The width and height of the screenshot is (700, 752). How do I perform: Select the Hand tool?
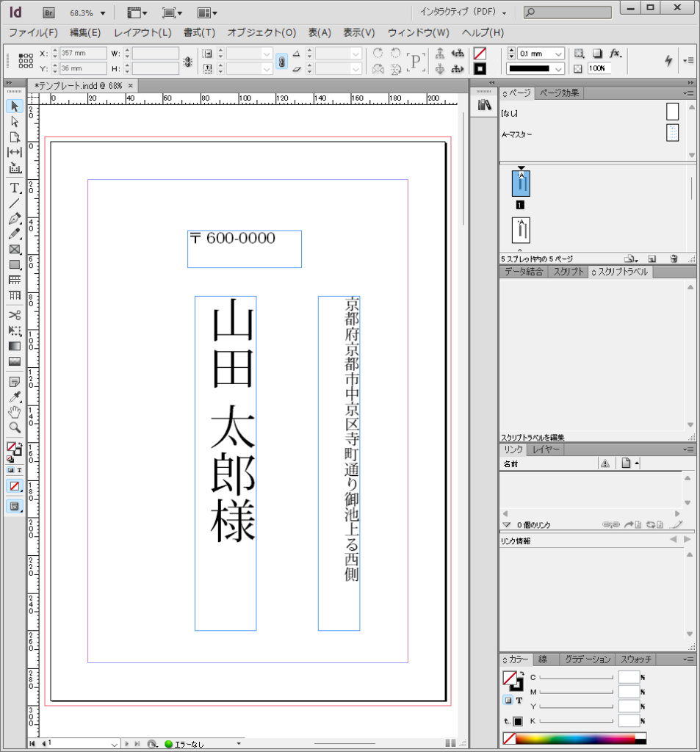tap(14, 412)
